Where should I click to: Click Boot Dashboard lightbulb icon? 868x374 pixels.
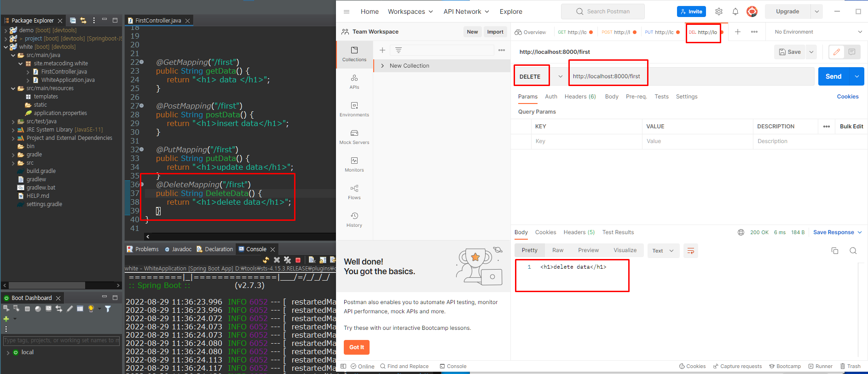[x=91, y=309]
